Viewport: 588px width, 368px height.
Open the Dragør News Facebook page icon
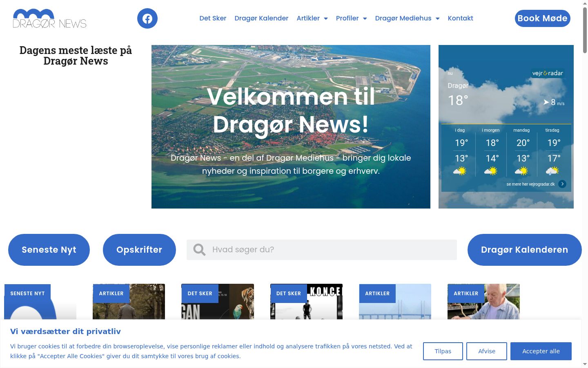[x=147, y=18]
